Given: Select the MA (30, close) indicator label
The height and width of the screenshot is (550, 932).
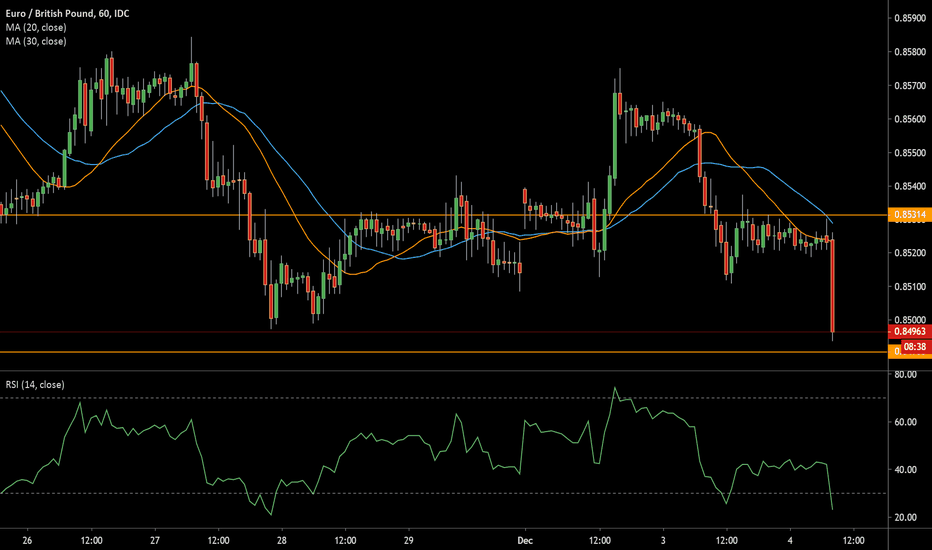Looking at the screenshot, I should tap(34, 40).
